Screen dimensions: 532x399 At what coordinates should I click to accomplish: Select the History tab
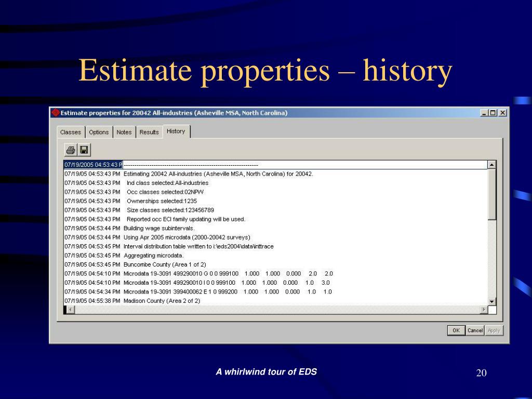coord(176,131)
